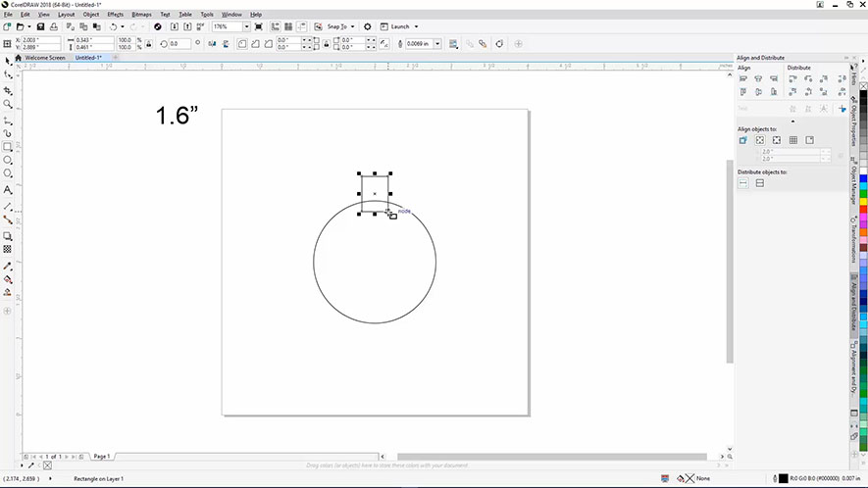This screenshot has height=488, width=868.
Task: Click the Launch button
Action: 402,26
